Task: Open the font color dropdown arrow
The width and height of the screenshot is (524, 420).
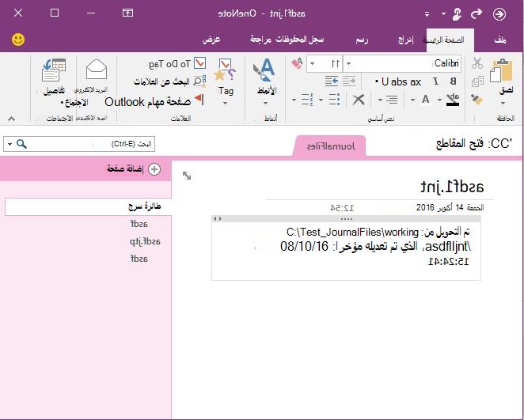Action: [x=412, y=100]
